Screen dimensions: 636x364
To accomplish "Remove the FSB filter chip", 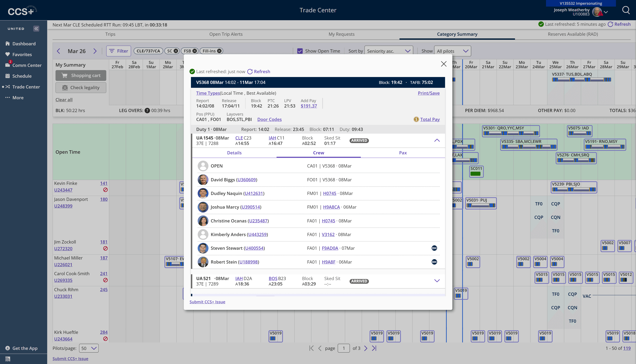I will coord(194,51).
